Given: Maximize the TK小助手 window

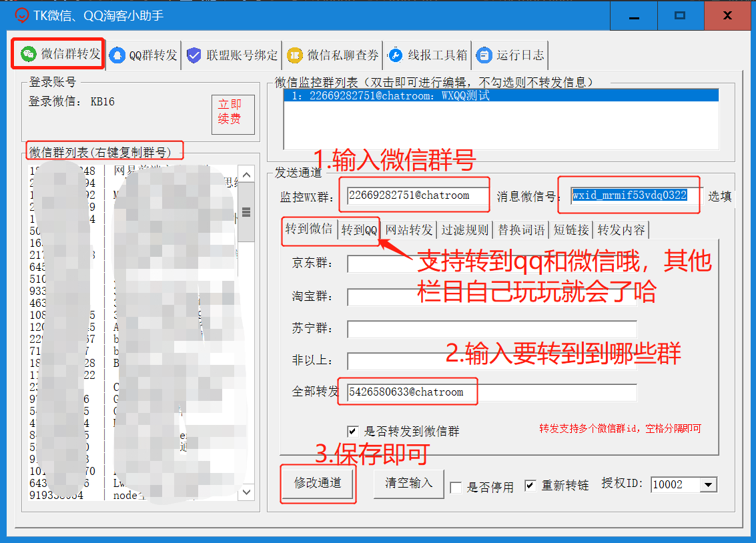Looking at the screenshot, I should pyautogui.click(x=681, y=16).
